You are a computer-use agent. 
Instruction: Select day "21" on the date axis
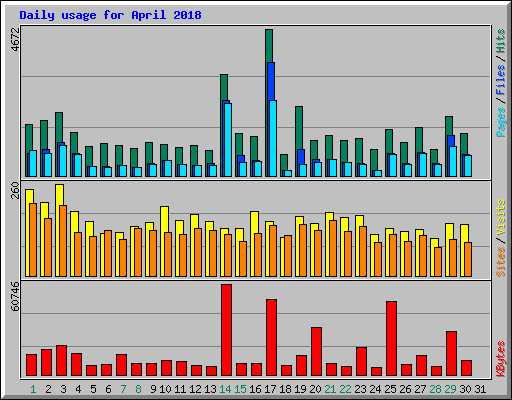point(330,389)
